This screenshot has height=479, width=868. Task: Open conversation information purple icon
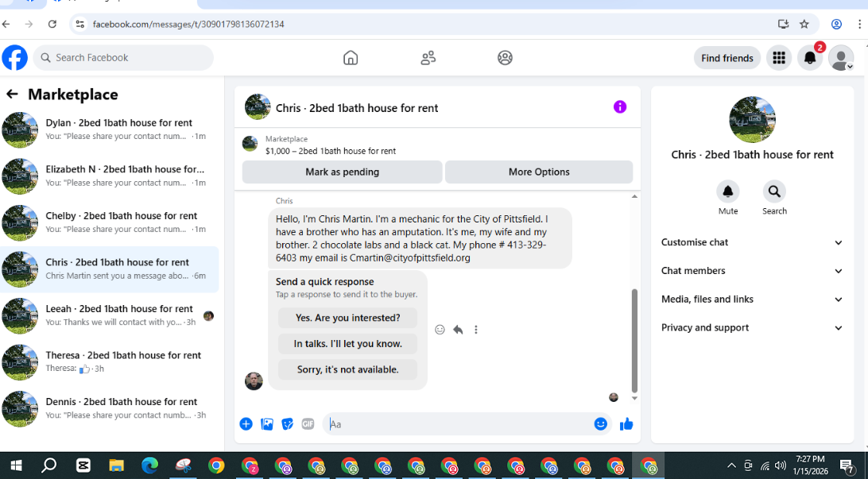point(620,106)
